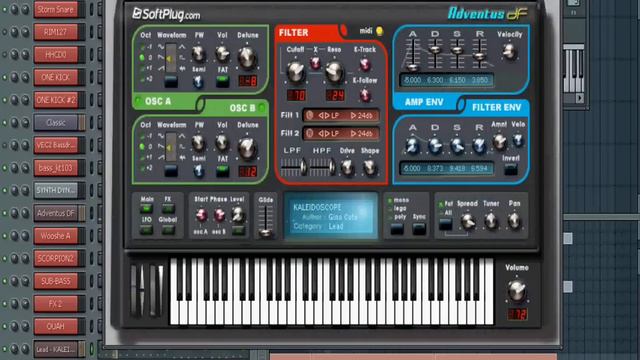
Task: Open the LFO page
Action: [147, 230]
